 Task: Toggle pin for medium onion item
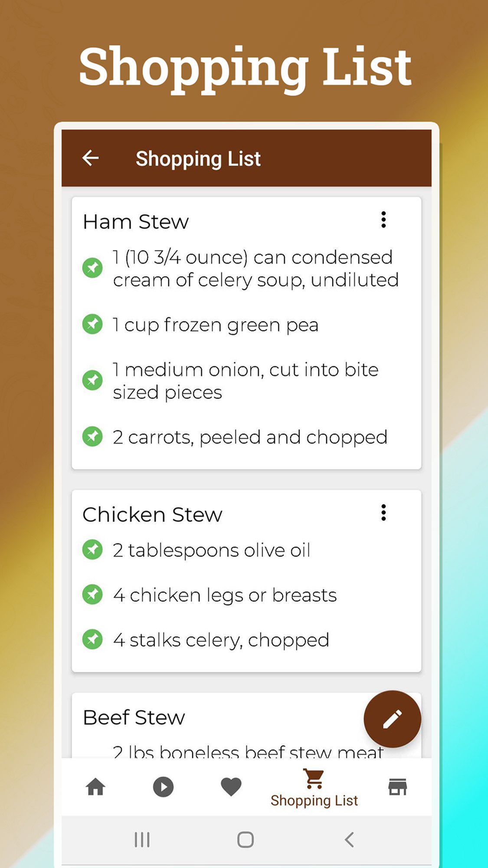coord(92,381)
